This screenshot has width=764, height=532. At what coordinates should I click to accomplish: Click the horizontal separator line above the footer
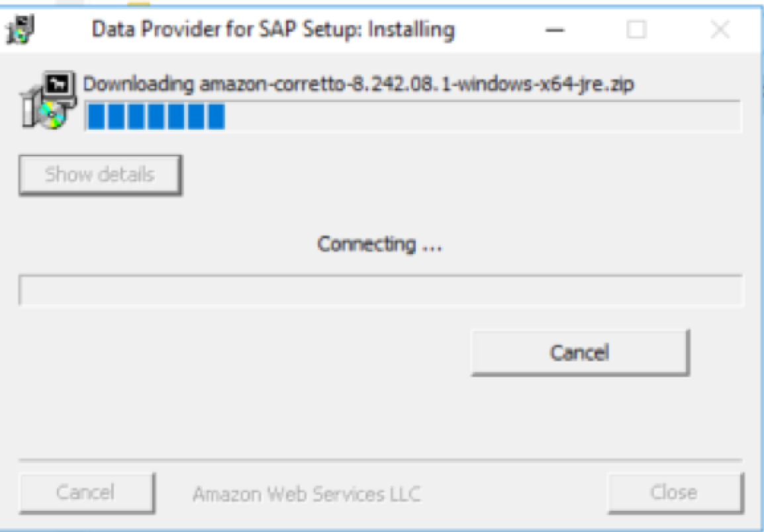(381, 459)
